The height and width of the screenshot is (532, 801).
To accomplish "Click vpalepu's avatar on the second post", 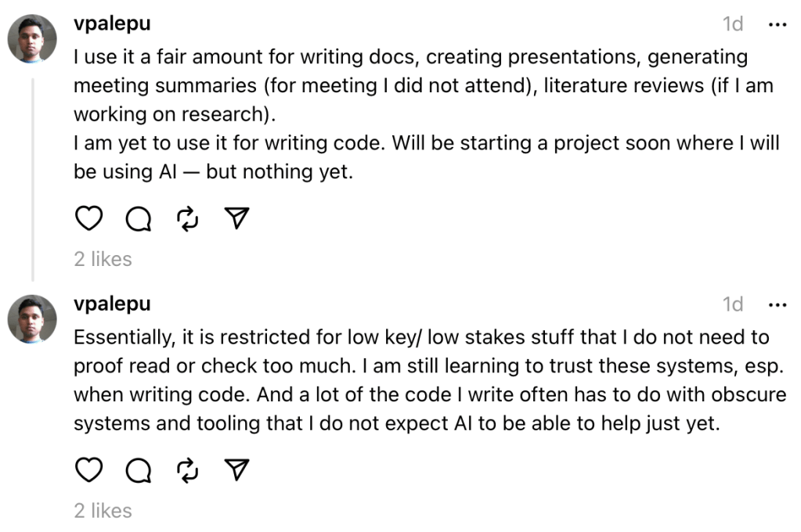I will (x=32, y=318).
